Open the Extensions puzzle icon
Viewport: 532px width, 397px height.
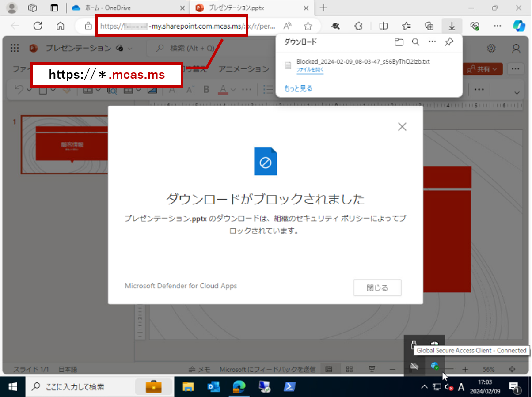pos(359,26)
